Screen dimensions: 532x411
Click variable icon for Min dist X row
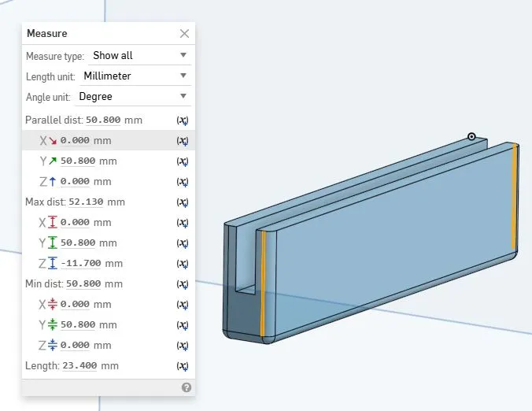(x=183, y=305)
